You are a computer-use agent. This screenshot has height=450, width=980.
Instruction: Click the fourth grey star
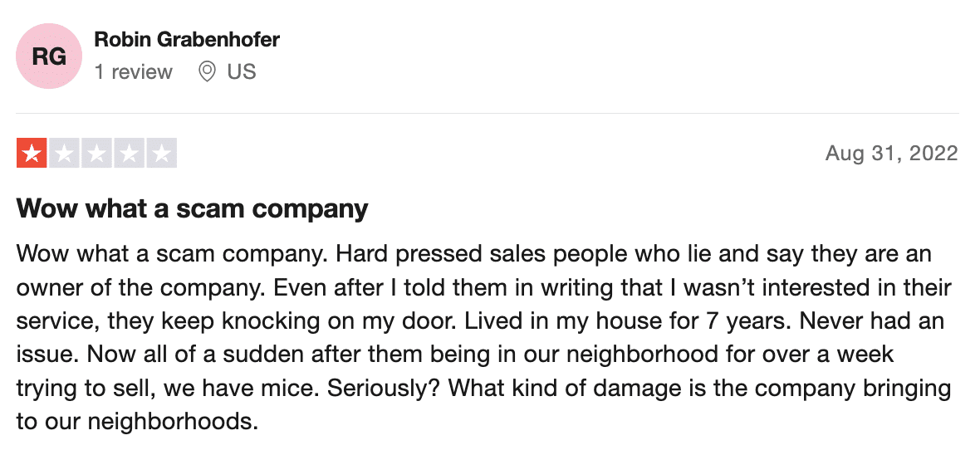[129, 153]
